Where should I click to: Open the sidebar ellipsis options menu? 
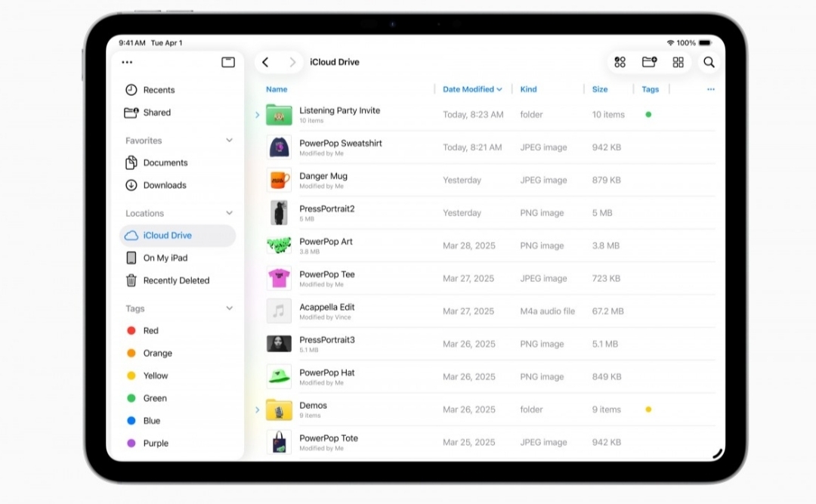pos(127,62)
